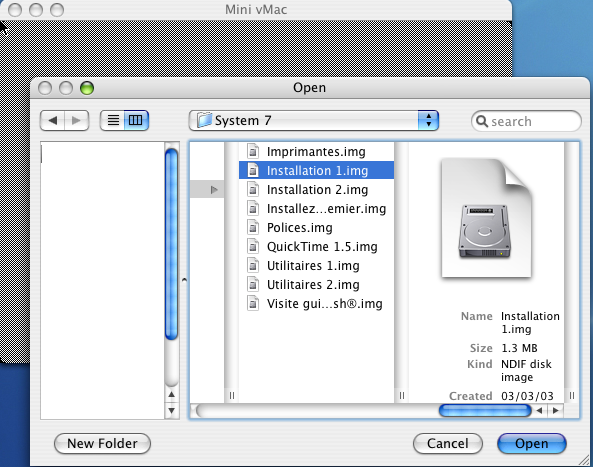Expand the highlighted folder disclosure arrow

(x=214, y=189)
